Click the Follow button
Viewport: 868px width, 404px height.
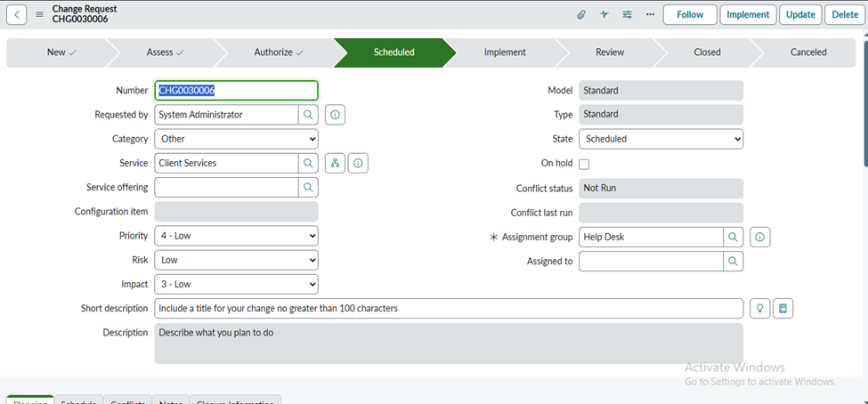(x=689, y=14)
